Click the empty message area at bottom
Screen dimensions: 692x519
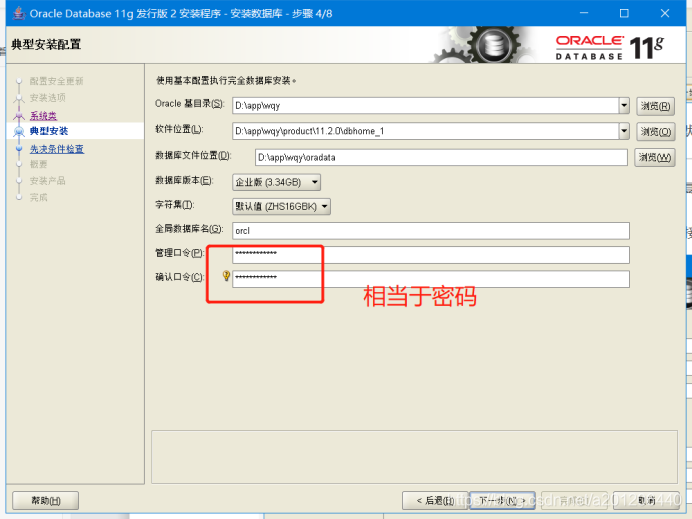click(414, 457)
